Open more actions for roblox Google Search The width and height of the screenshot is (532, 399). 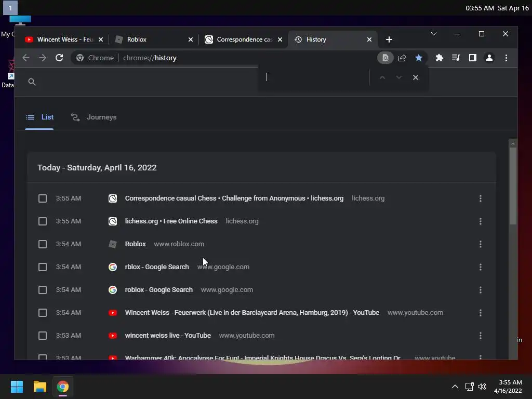click(x=481, y=290)
